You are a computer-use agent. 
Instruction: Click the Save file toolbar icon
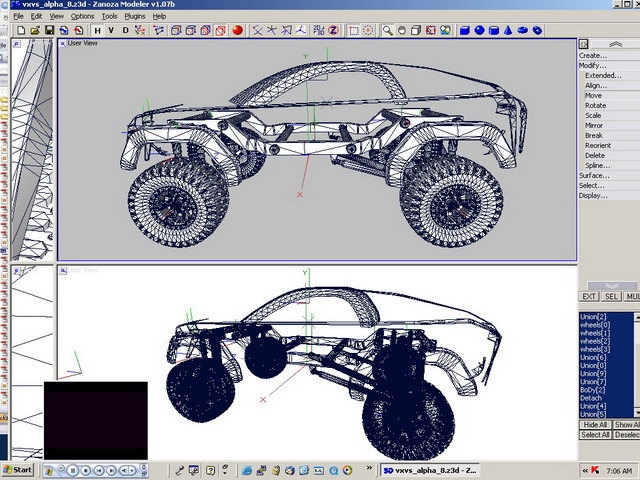(49, 30)
